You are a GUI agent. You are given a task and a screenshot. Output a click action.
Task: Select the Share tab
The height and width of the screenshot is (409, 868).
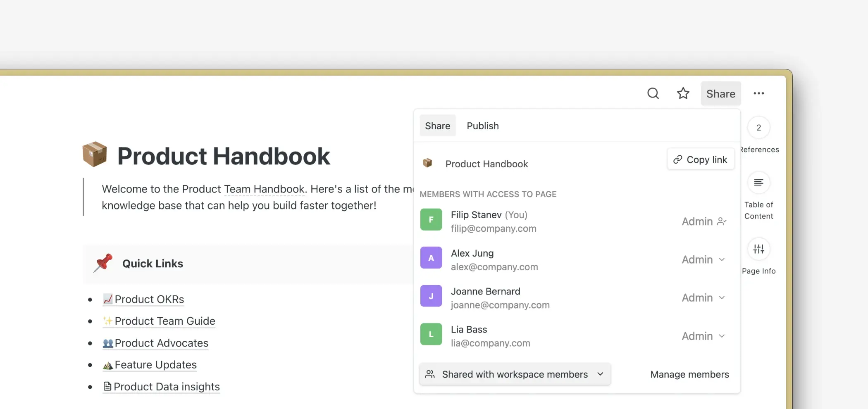[x=437, y=126]
